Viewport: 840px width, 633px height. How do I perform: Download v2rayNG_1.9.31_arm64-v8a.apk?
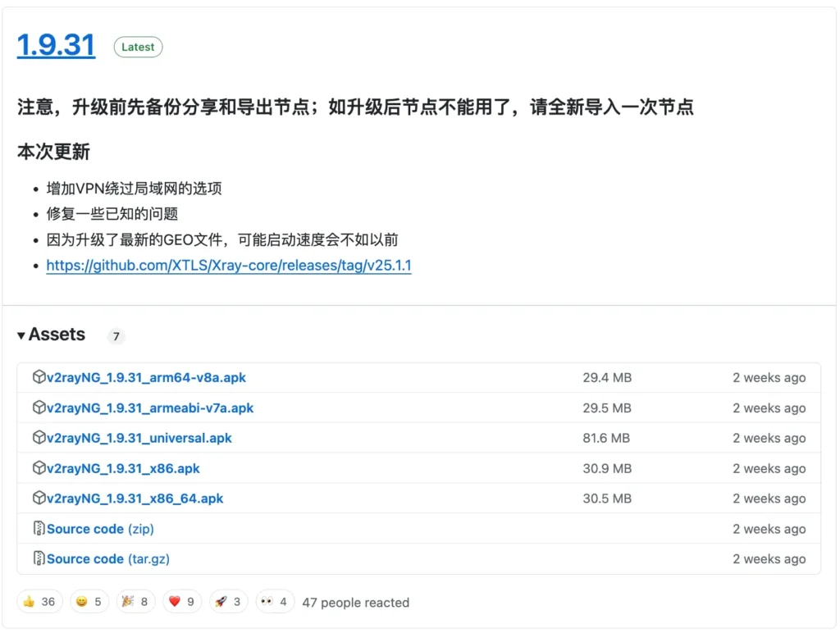146,377
